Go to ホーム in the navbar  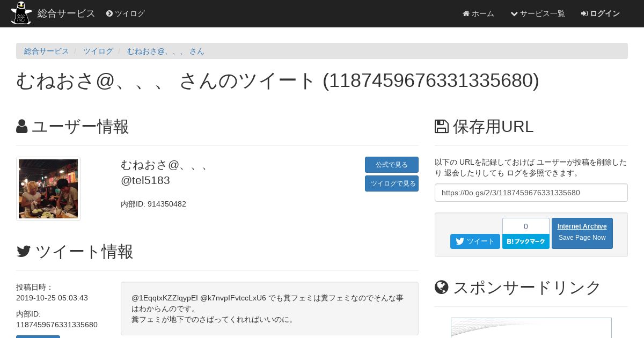tap(478, 13)
